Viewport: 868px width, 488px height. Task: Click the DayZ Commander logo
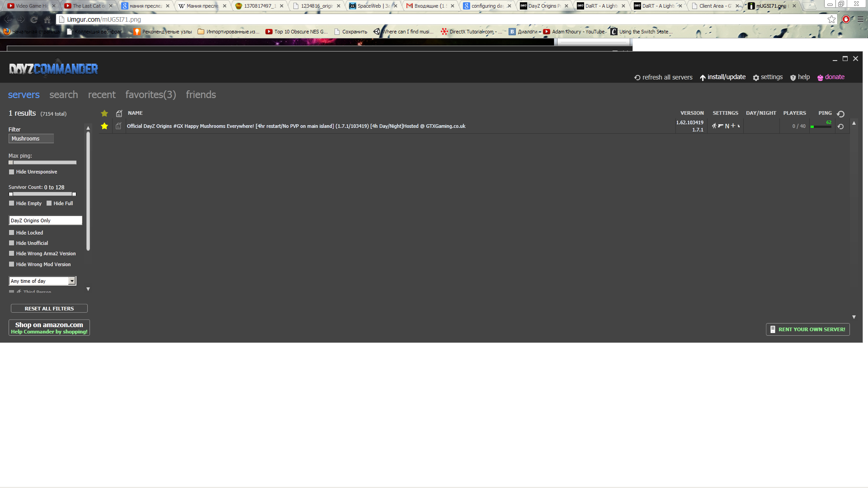[x=53, y=69]
